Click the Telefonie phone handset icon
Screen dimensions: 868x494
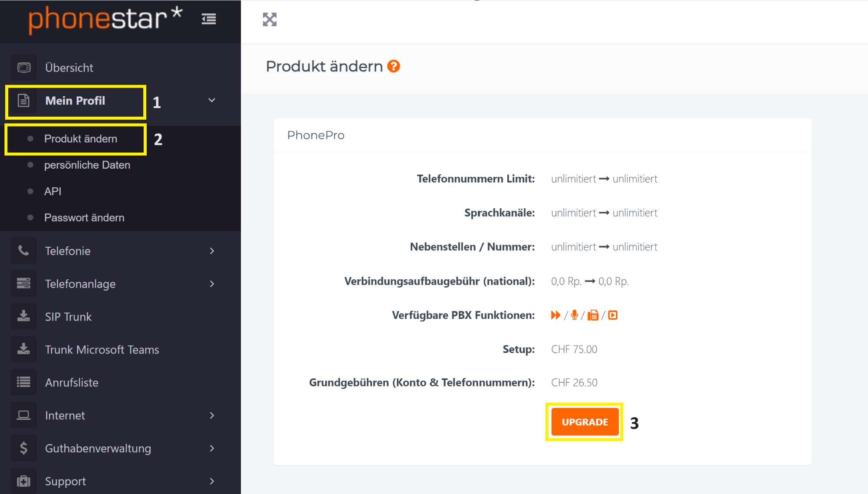coord(23,251)
